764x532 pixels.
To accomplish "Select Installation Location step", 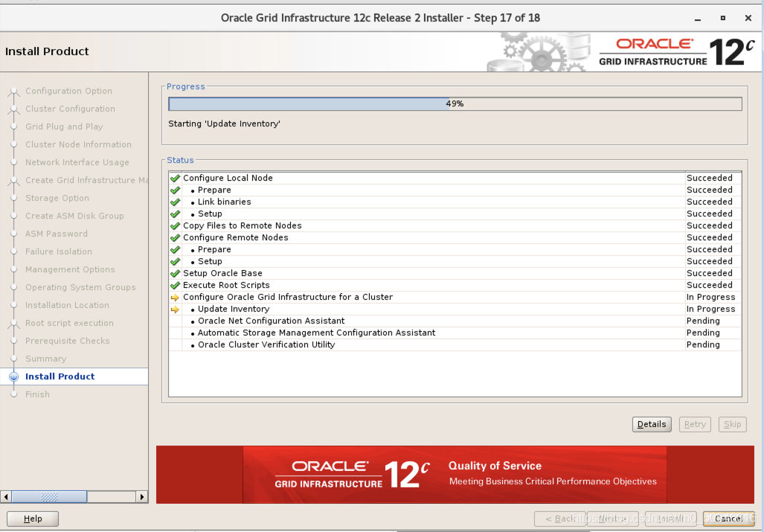I will pos(67,306).
